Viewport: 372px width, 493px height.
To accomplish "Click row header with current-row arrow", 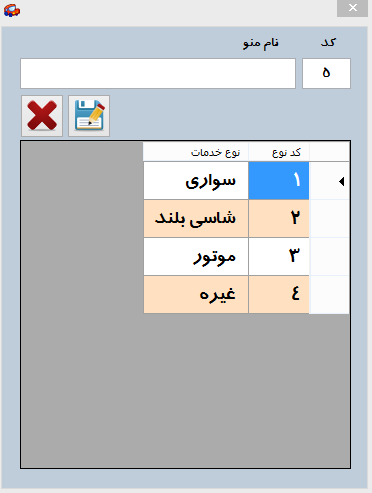I will (x=329, y=181).
